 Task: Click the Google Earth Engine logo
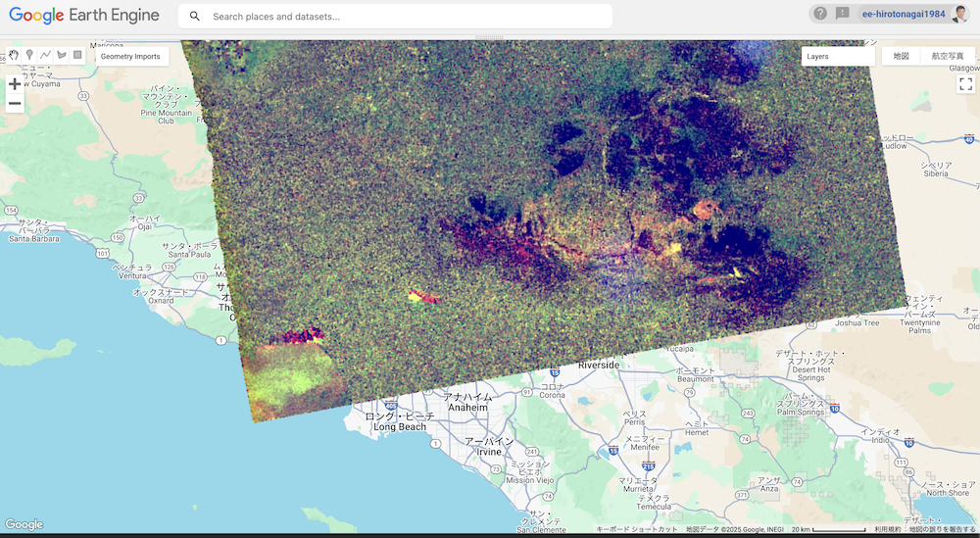pyautogui.click(x=84, y=16)
